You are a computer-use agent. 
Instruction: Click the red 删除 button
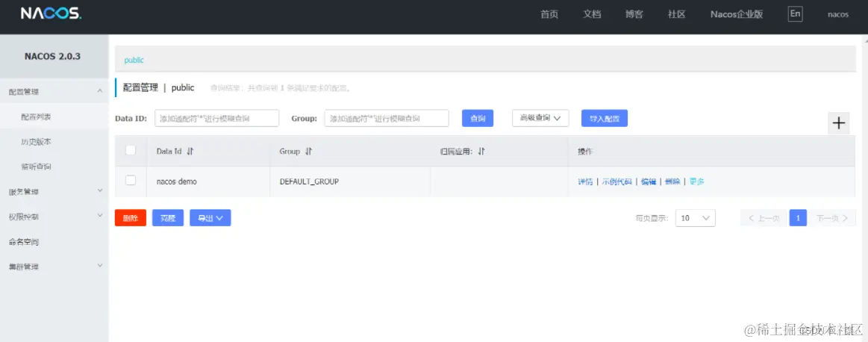(130, 218)
